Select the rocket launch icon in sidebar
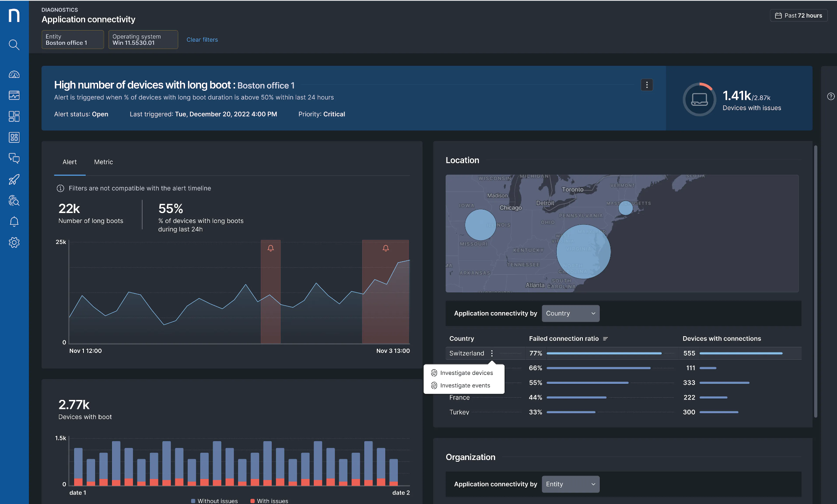 (x=14, y=179)
